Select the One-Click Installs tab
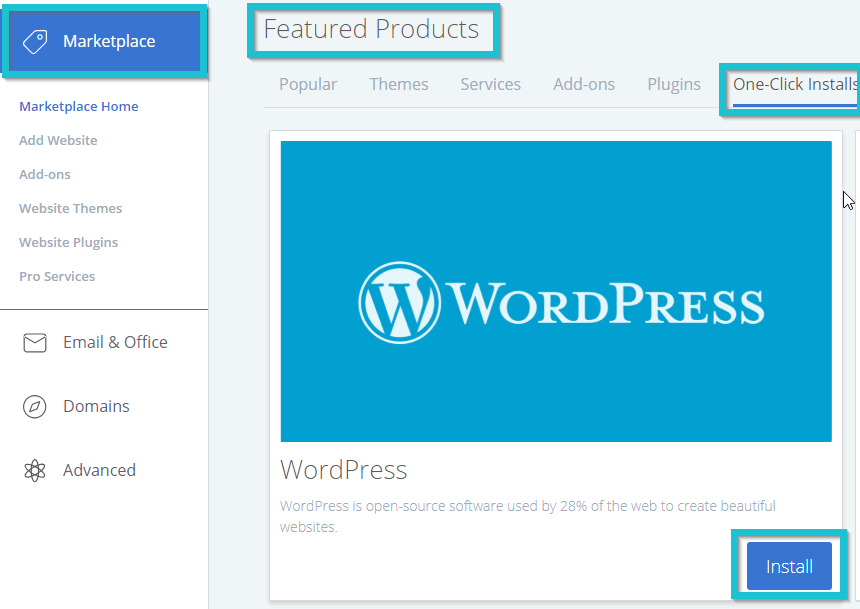The height and width of the screenshot is (609, 860). coord(795,84)
